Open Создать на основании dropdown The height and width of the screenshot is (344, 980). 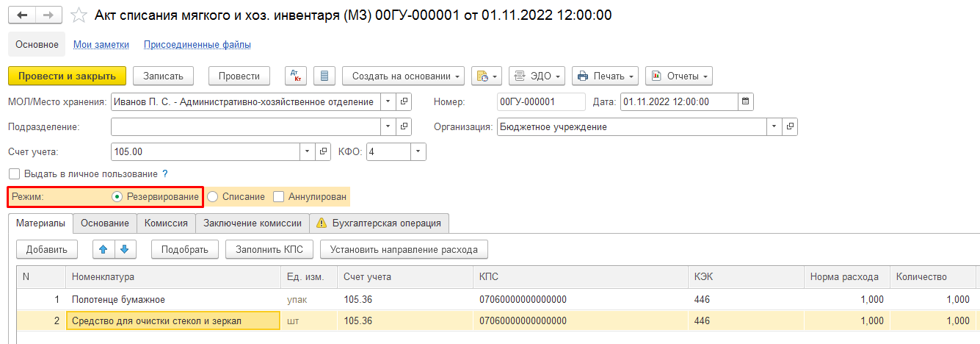pyautogui.click(x=404, y=76)
